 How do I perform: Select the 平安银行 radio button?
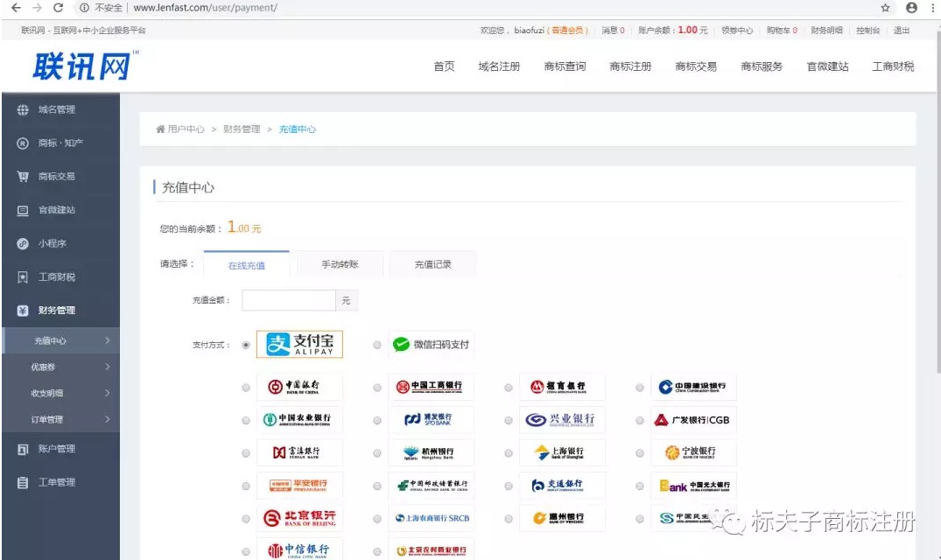click(x=246, y=486)
